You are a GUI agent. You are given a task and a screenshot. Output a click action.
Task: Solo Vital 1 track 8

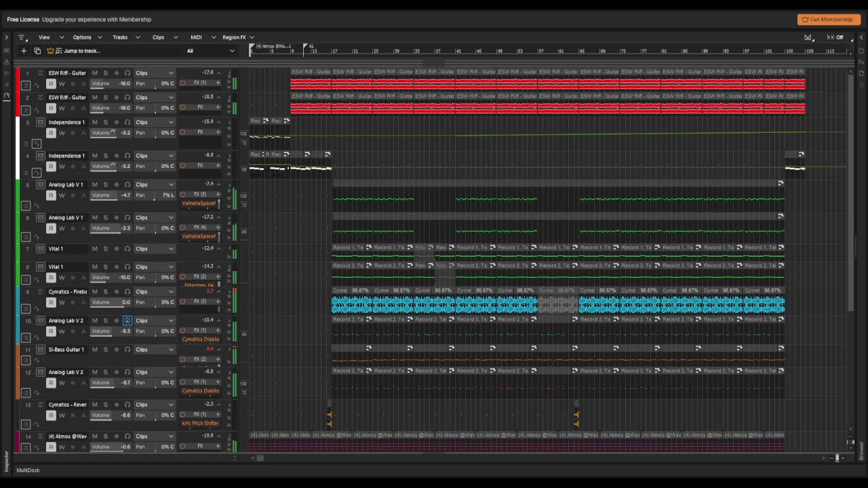(105, 267)
